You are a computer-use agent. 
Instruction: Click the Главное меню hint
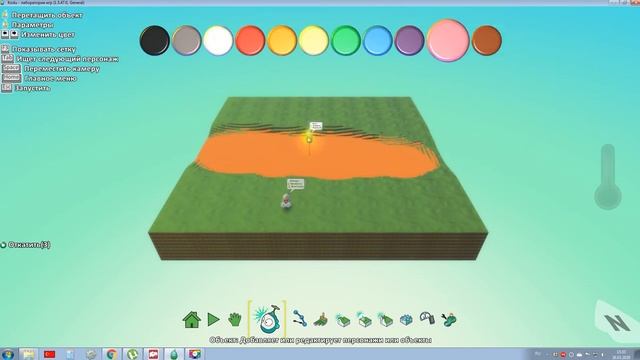point(51,78)
